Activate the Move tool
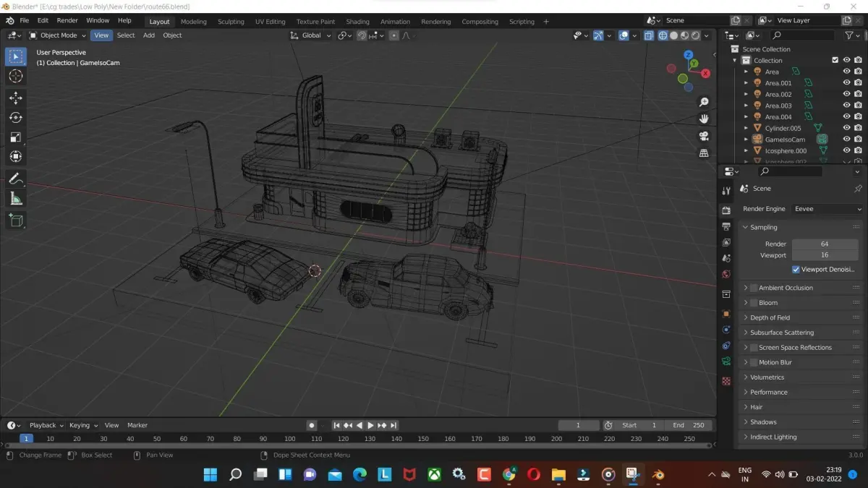 point(16,98)
